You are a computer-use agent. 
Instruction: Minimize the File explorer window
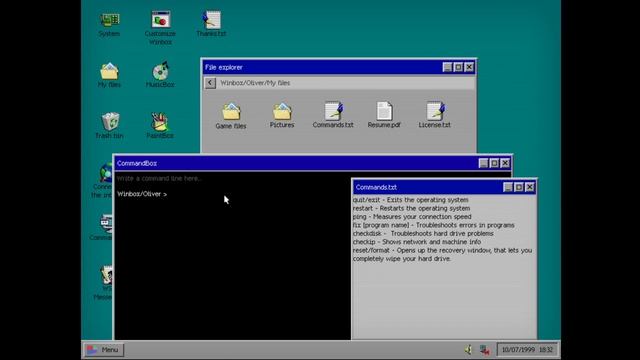447,67
